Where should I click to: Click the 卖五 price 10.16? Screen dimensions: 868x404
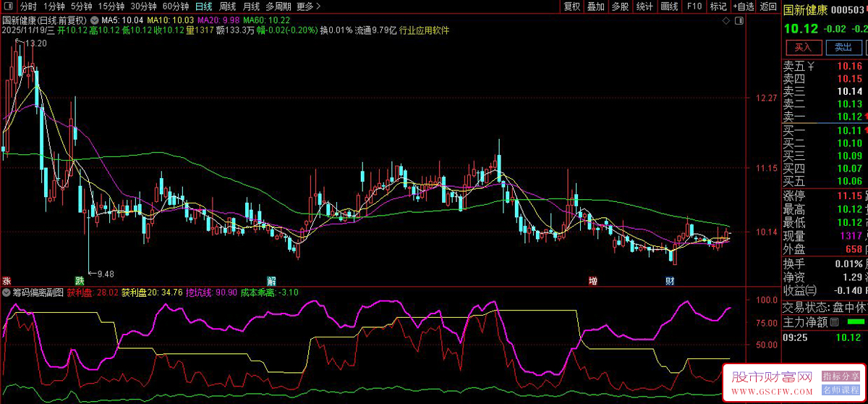point(850,67)
